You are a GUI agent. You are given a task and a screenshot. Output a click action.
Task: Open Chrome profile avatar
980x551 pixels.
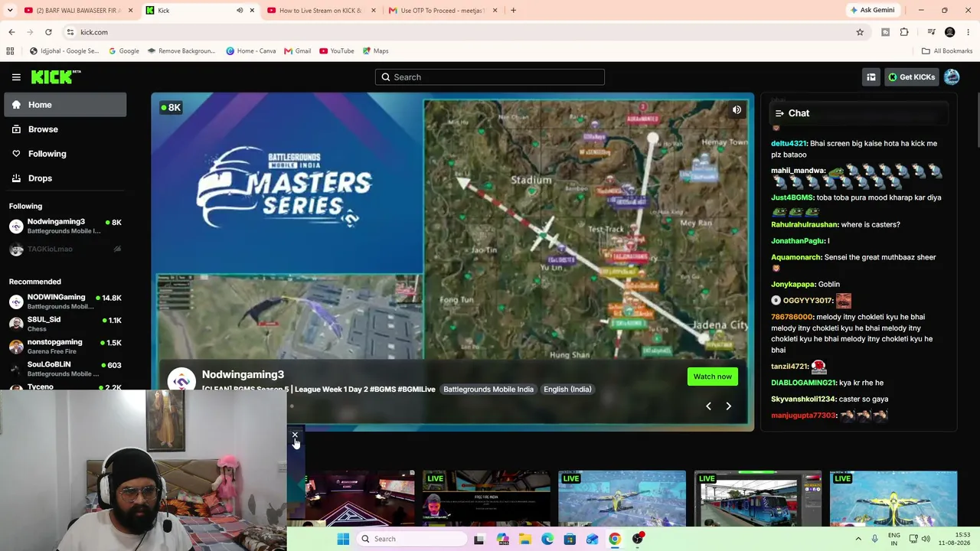coord(950,32)
